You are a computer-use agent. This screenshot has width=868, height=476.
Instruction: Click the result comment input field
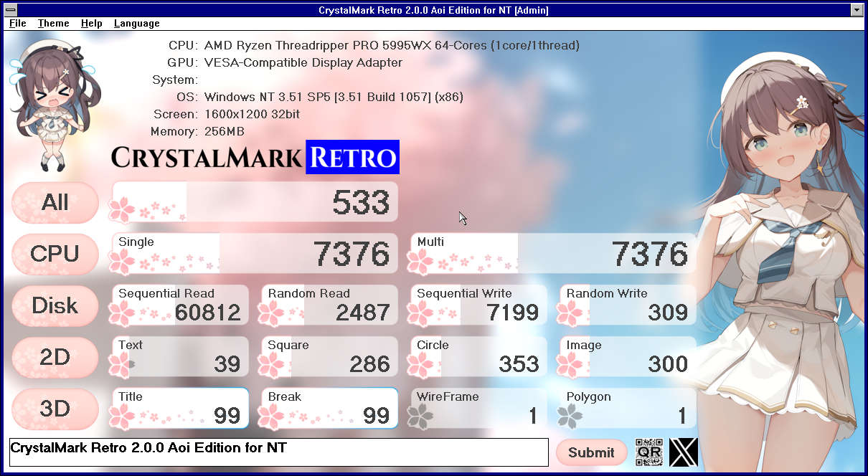(278, 452)
